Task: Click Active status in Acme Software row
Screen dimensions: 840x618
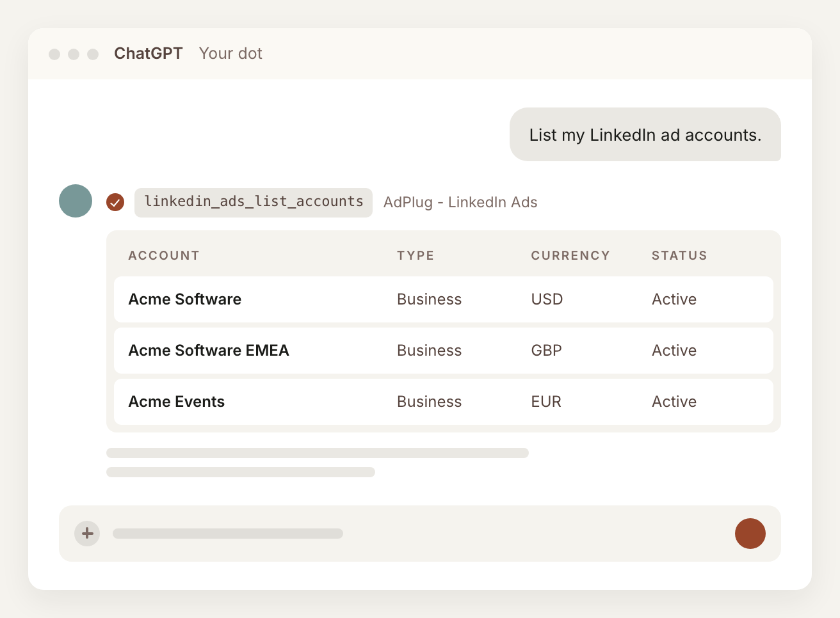Action: pyautogui.click(x=674, y=299)
